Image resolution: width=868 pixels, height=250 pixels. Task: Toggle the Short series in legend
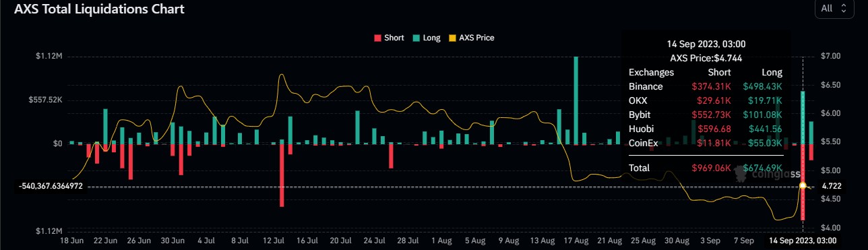point(389,38)
